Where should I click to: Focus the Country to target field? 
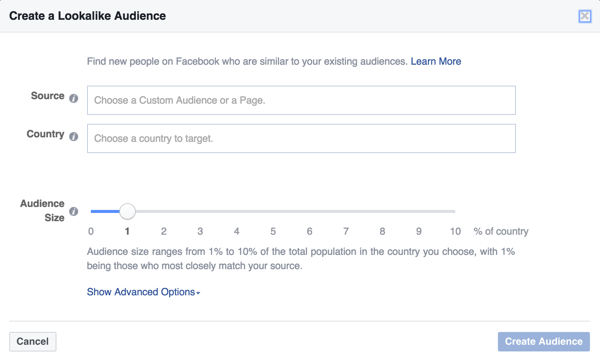[301, 138]
